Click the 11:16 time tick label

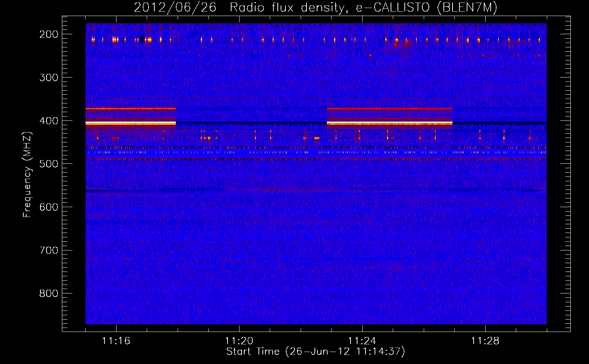pyautogui.click(x=116, y=341)
